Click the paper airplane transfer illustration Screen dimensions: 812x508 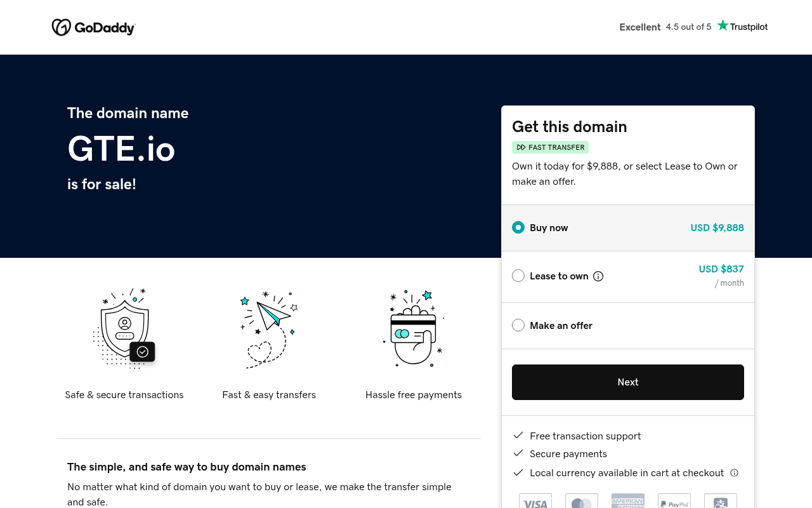click(x=269, y=329)
